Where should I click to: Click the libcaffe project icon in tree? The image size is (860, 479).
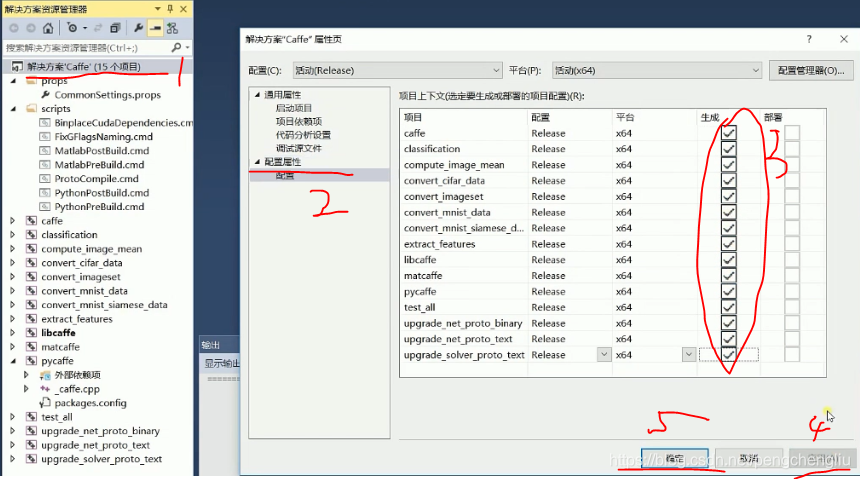(32, 333)
